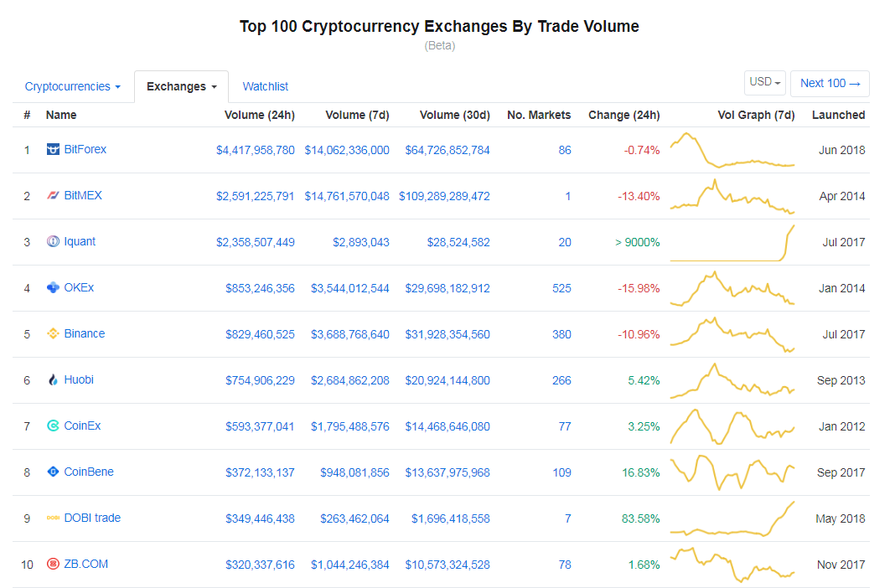Click DOBI trade 30d volume $1,696,418,558

(x=450, y=519)
